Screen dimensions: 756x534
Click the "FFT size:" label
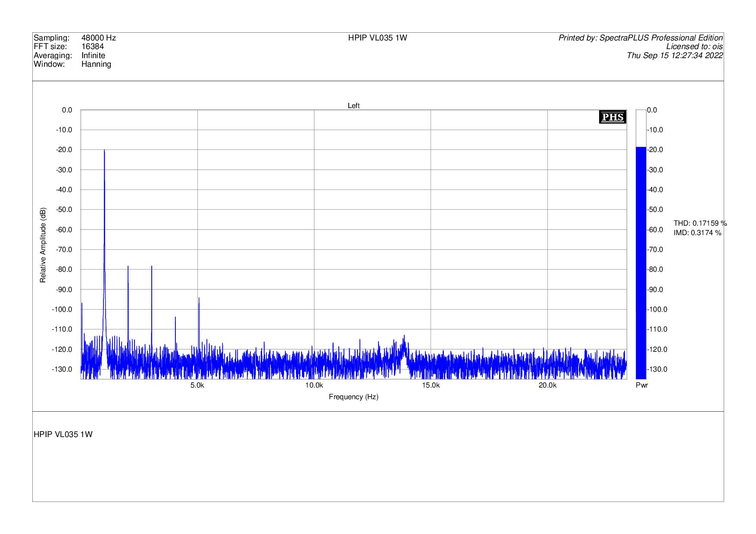tap(50, 47)
